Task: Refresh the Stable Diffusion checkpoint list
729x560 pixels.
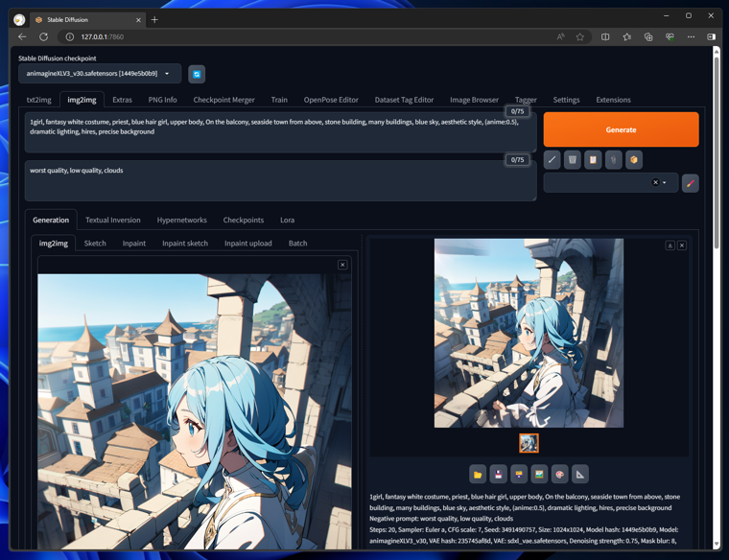Action: [197, 75]
